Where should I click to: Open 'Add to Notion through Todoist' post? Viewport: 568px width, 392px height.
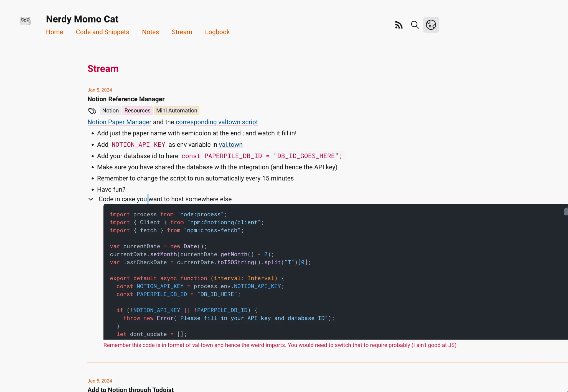[130, 389]
